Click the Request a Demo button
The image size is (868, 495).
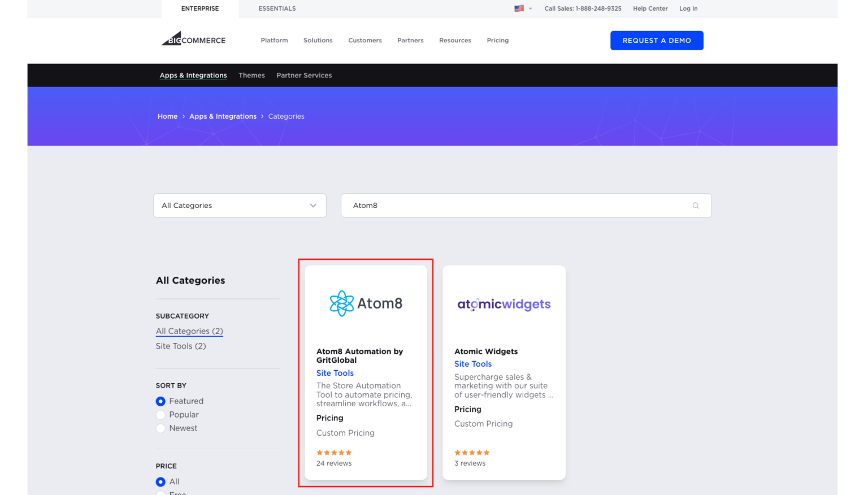point(657,41)
